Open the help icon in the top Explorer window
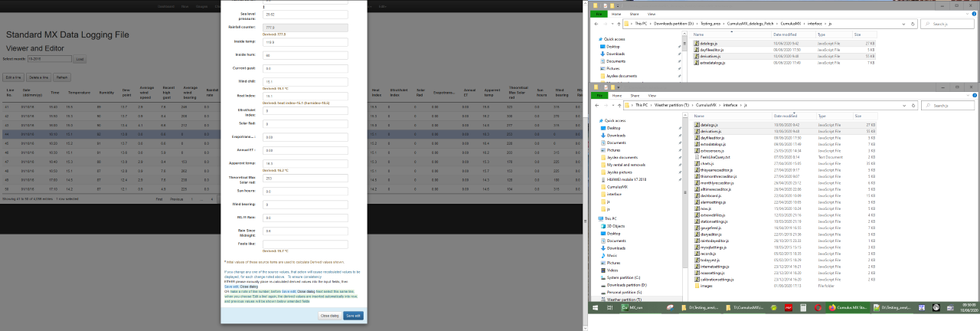Viewport: 980px width, 331px height. pyautogui.click(x=975, y=13)
